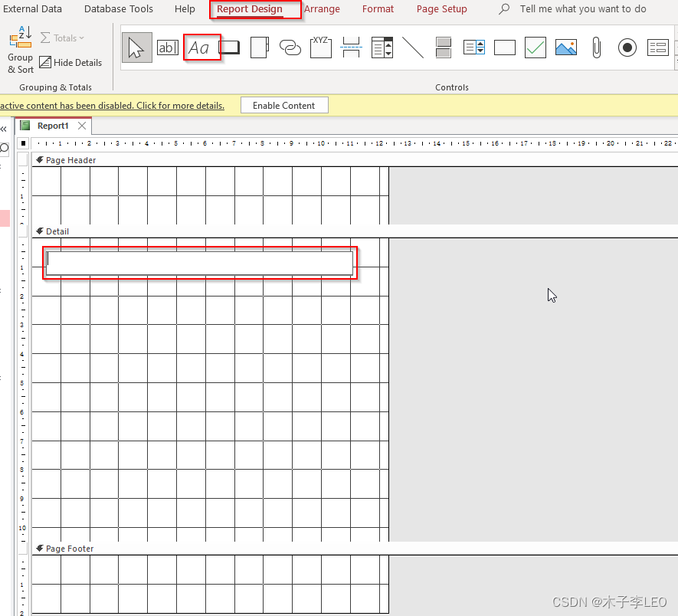Pick the Check Box control
The height and width of the screenshot is (616, 678).
(536, 48)
